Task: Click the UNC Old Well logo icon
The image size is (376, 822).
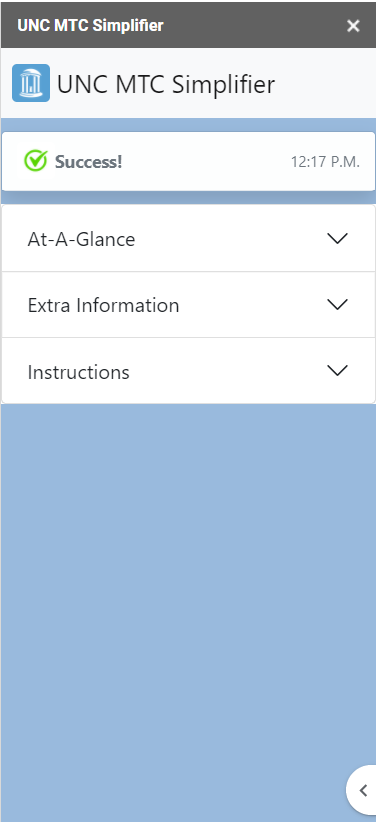Action: coord(31,83)
